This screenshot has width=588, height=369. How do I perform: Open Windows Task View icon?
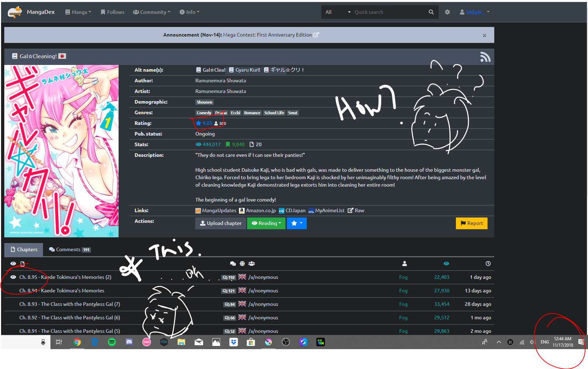tap(59, 342)
